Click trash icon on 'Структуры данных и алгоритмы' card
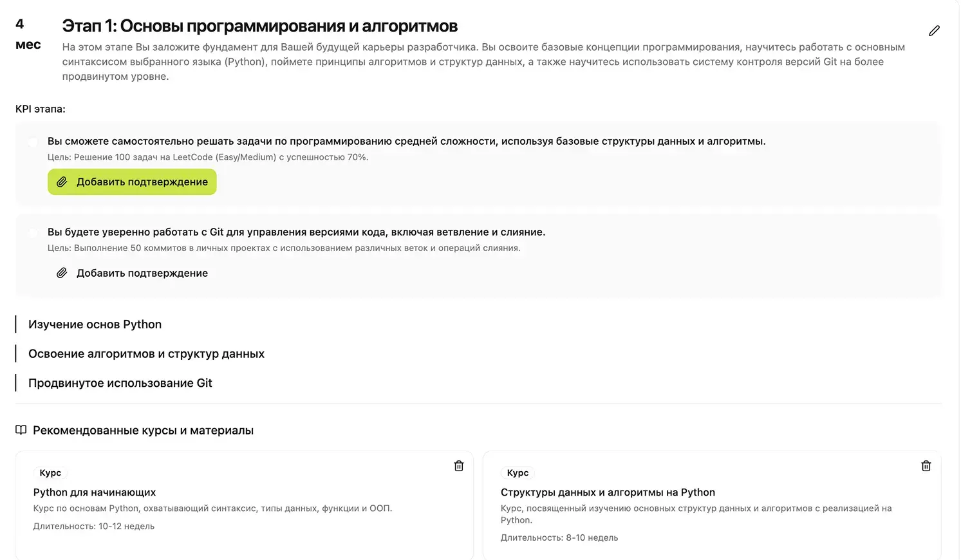Viewport: 961px width, 560px height. (x=926, y=466)
